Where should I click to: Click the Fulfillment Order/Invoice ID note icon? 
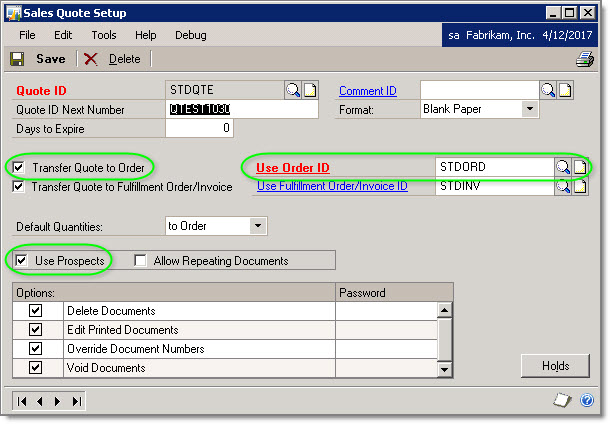pos(580,186)
